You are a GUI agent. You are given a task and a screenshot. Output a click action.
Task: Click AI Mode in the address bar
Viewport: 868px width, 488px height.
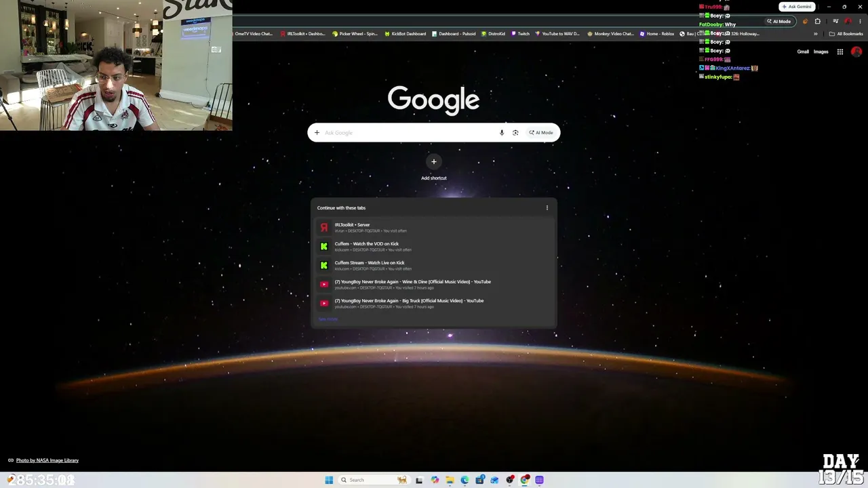click(x=779, y=21)
